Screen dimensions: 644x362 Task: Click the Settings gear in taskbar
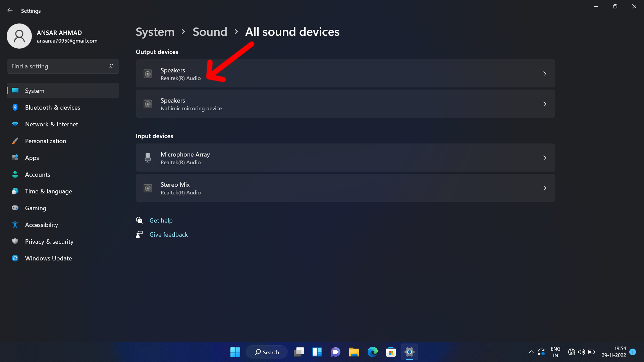coord(409,352)
